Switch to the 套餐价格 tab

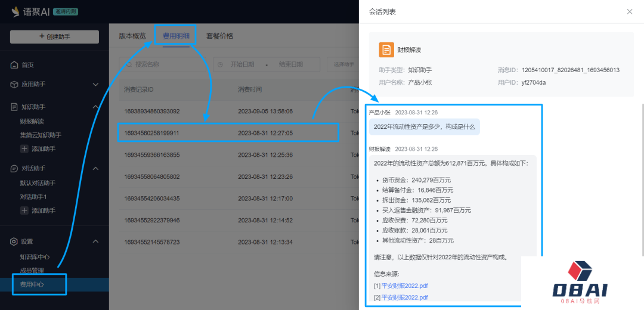[219, 36]
